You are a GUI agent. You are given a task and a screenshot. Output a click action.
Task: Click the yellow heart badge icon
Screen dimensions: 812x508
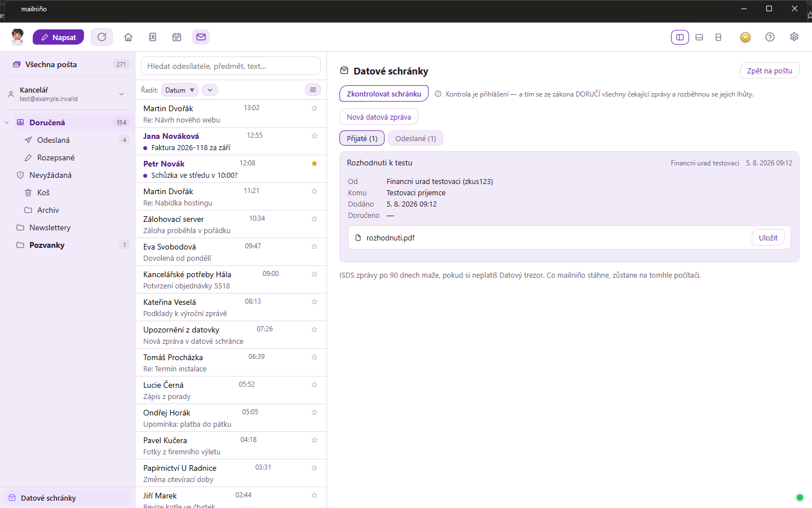pyautogui.click(x=745, y=37)
